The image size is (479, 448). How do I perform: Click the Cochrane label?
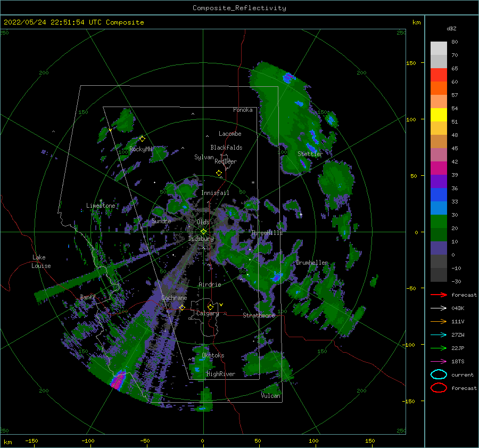[x=174, y=298]
